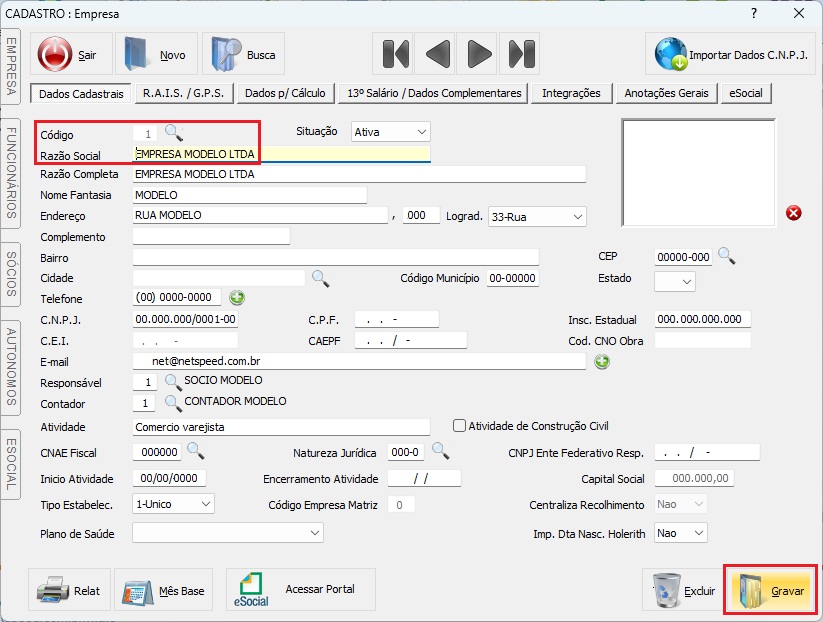Expand the Logradouro type dropdown

tap(537, 216)
